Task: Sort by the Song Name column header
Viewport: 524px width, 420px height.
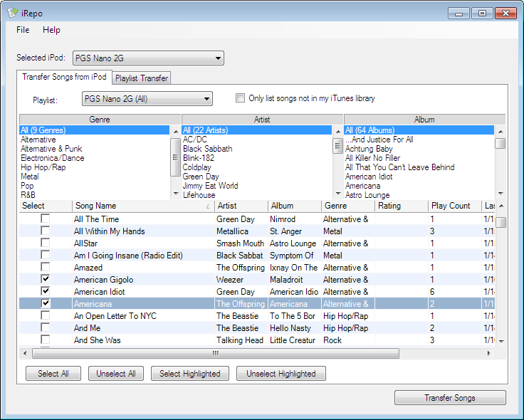Action: click(143, 206)
